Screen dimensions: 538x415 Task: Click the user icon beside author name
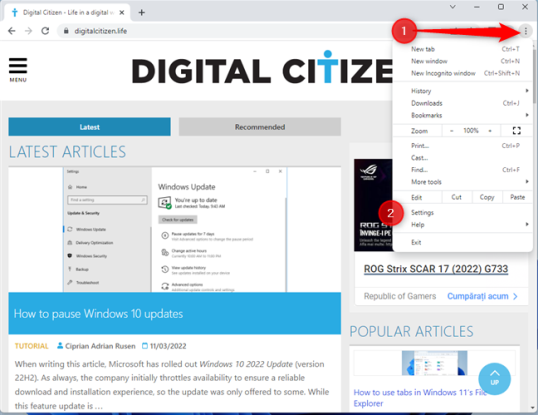click(60, 346)
